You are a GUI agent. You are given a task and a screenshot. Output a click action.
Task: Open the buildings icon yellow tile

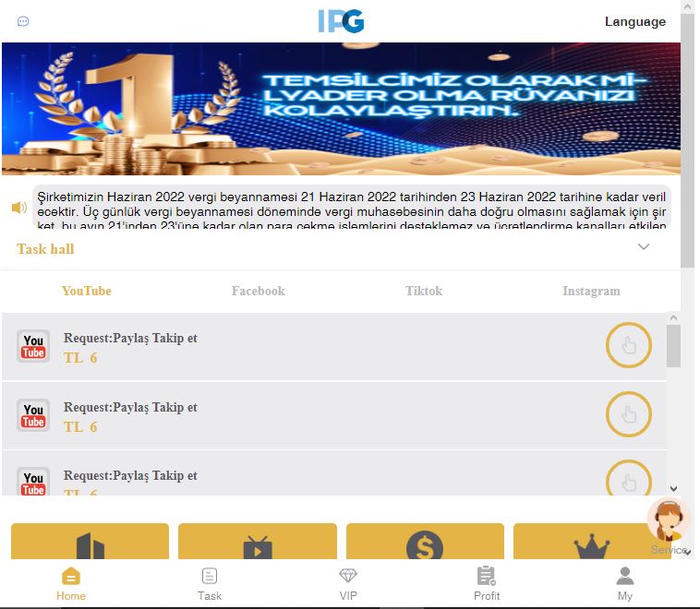91,542
